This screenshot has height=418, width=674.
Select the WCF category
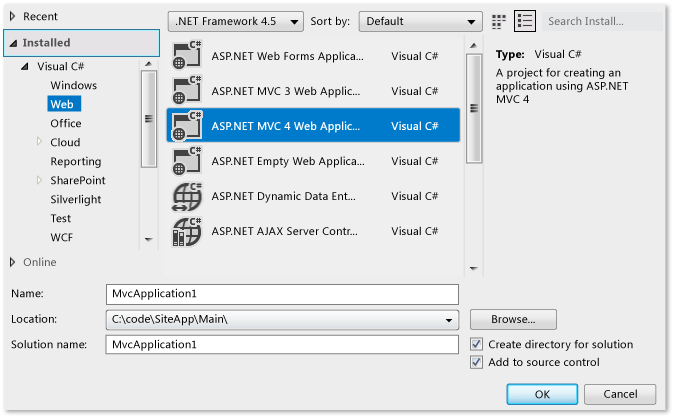tap(61, 237)
